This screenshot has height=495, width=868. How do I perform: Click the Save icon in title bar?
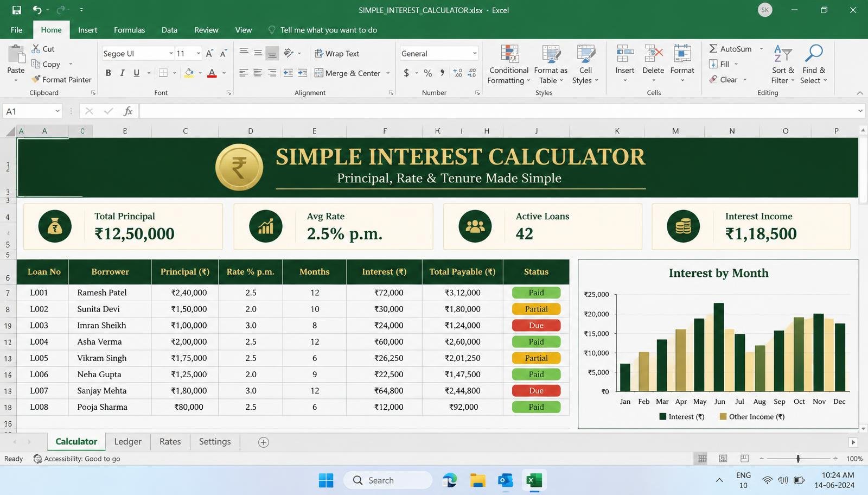pyautogui.click(x=16, y=10)
